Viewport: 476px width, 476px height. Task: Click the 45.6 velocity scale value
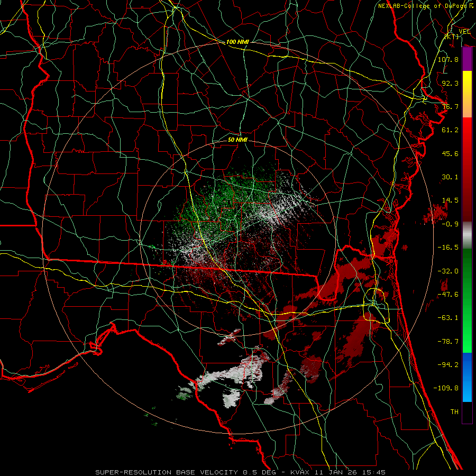tap(450, 153)
